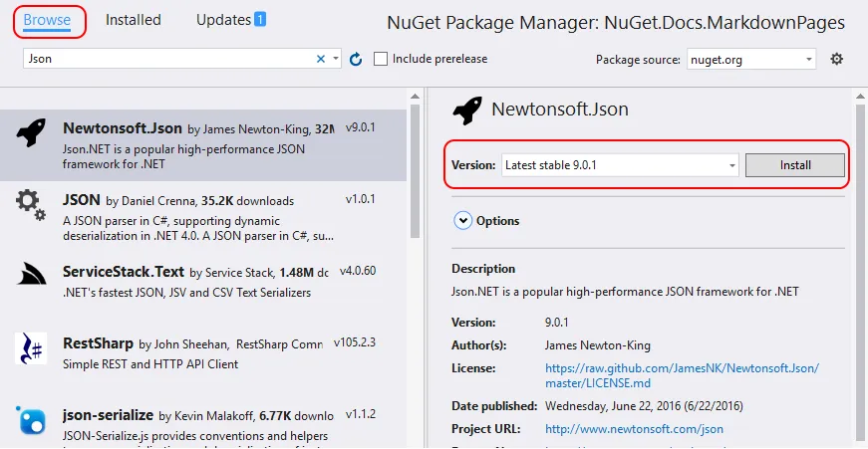This screenshot has width=868, height=449.
Task: Click the Newtonsoft.Json title in details pane
Action: click(x=560, y=109)
